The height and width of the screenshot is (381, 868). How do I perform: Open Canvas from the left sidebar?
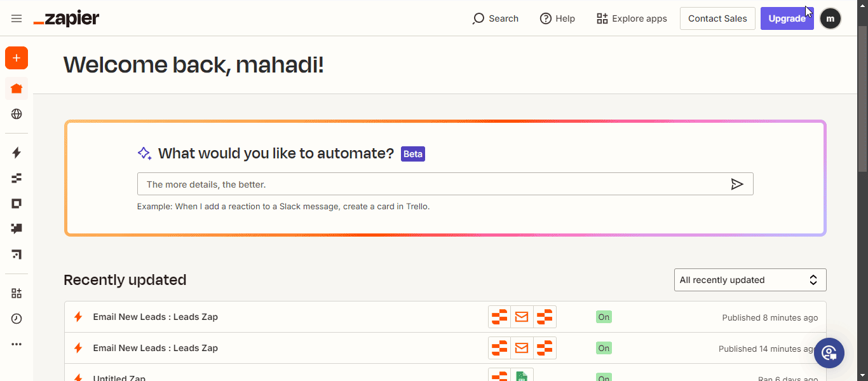(x=17, y=254)
